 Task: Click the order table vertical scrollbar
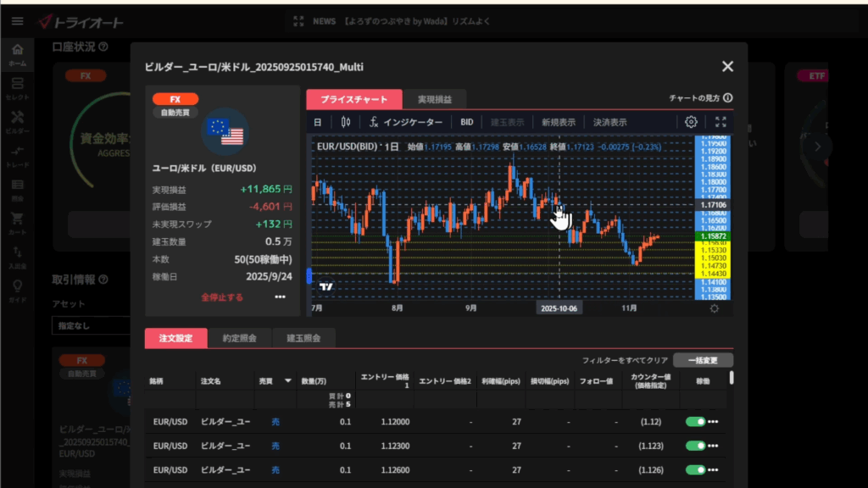coord(732,379)
